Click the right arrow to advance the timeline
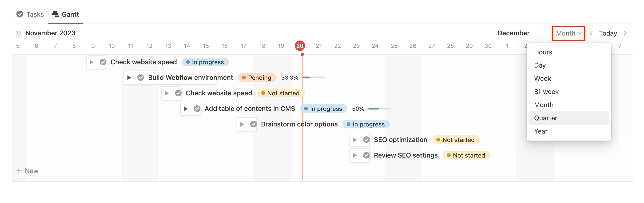The image size is (644, 203). tap(625, 33)
